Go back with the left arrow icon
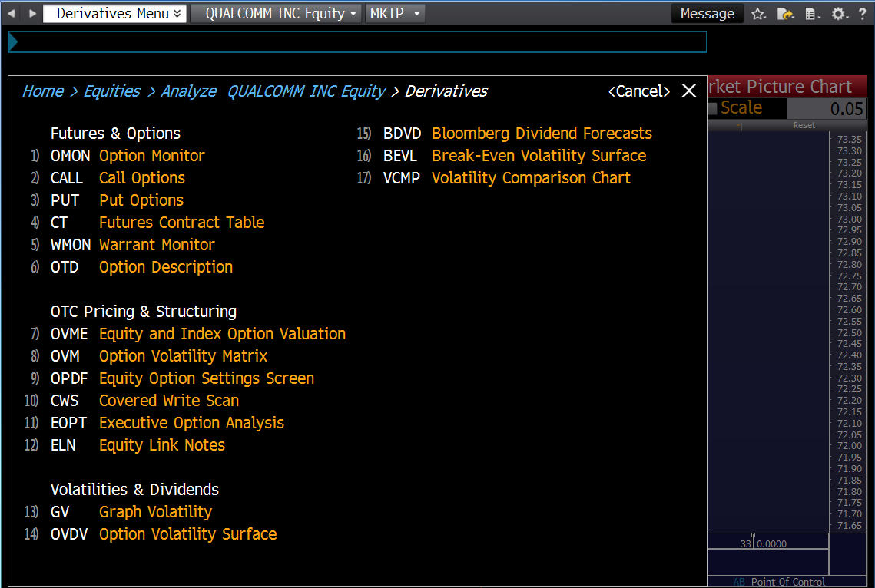875x588 pixels. [x=12, y=13]
